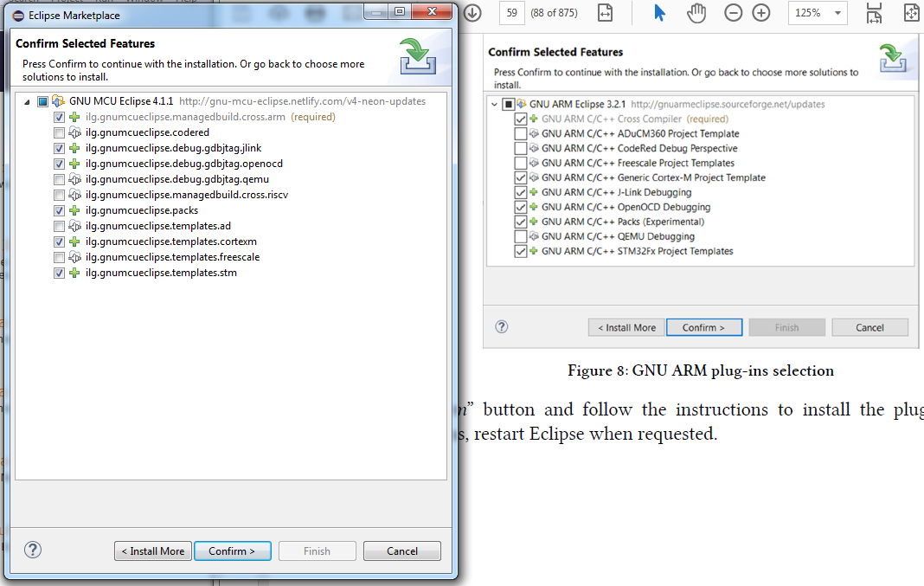Click the unselected feature icon beside codered
Image resolution: width=924 pixels, height=586 pixels.
(75, 132)
